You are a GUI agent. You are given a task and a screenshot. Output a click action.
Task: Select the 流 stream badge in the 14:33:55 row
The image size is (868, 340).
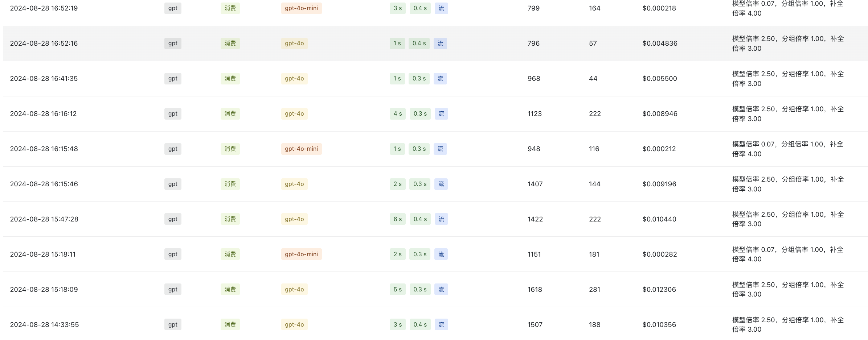pos(441,325)
